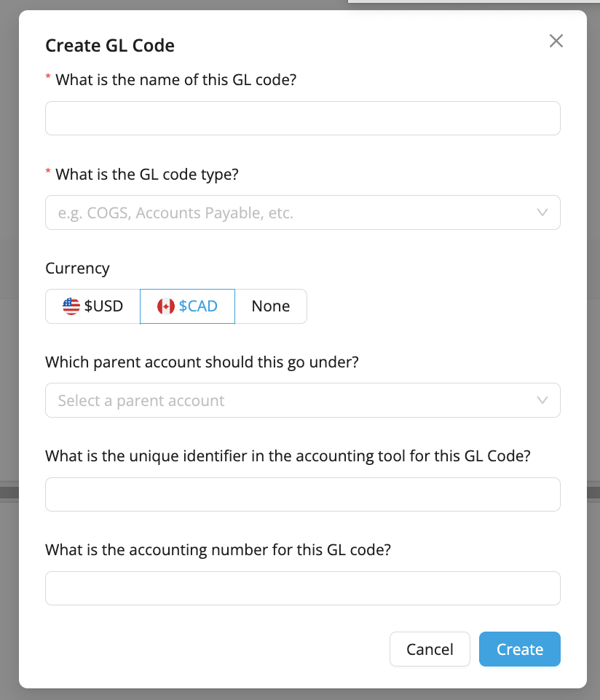Click the 'What is the GL code type?' label
Viewport: 600px width, 700px height.
147,174
